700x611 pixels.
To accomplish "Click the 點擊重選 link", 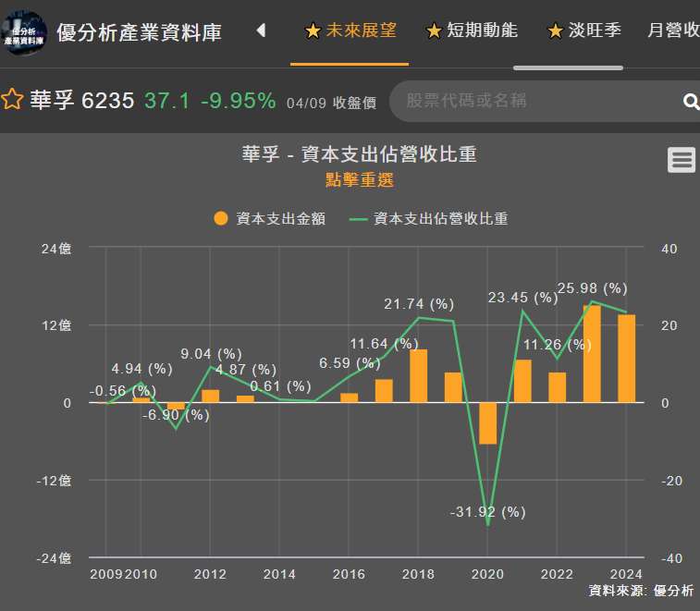I will pos(360,179).
